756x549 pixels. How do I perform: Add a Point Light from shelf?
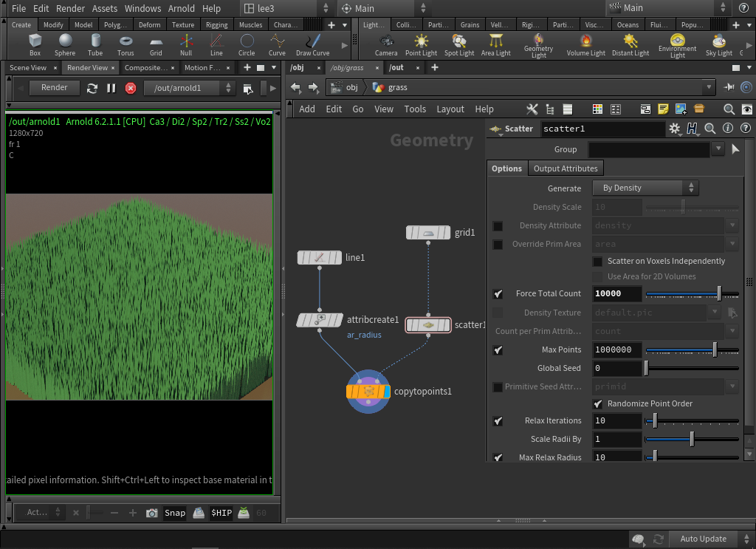click(421, 44)
